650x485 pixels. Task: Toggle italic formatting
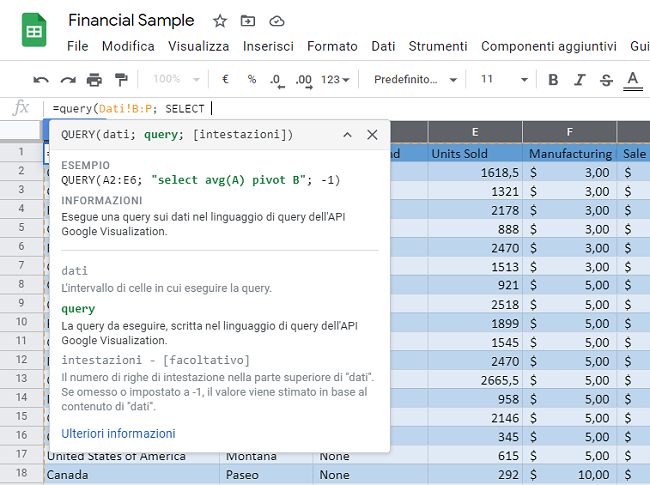pyautogui.click(x=580, y=79)
